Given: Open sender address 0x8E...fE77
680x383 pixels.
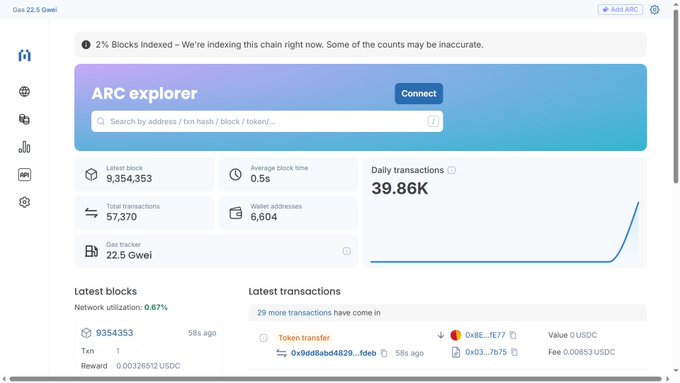Looking at the screenshot, I should pos(485,335).
